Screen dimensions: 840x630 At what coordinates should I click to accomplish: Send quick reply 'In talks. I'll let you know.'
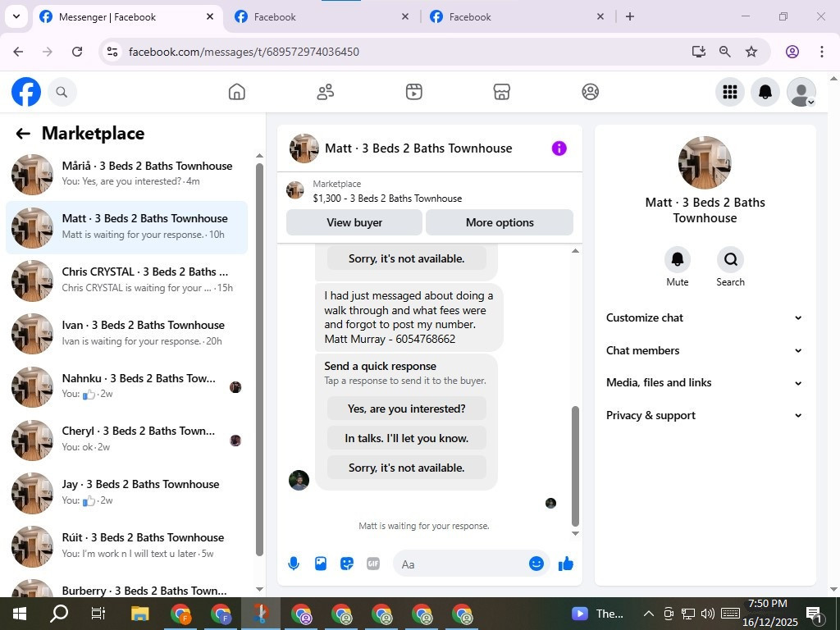[407, 438]
